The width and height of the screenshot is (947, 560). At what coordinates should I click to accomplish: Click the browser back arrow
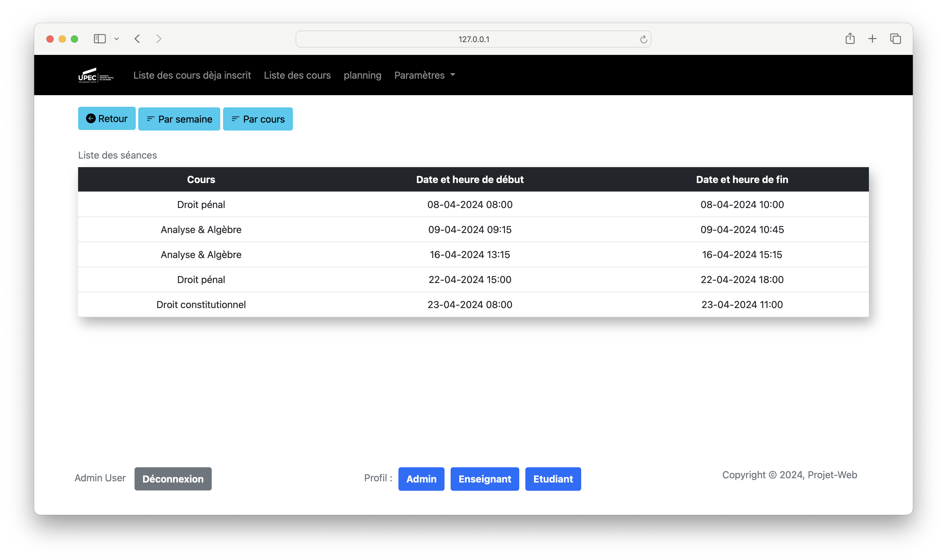[x=137, y=39]
